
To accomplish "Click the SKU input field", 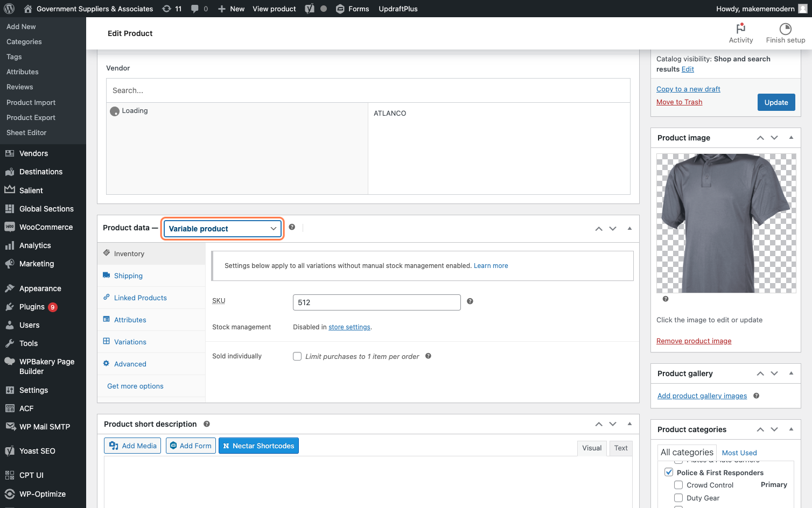I will coord(377,302).
